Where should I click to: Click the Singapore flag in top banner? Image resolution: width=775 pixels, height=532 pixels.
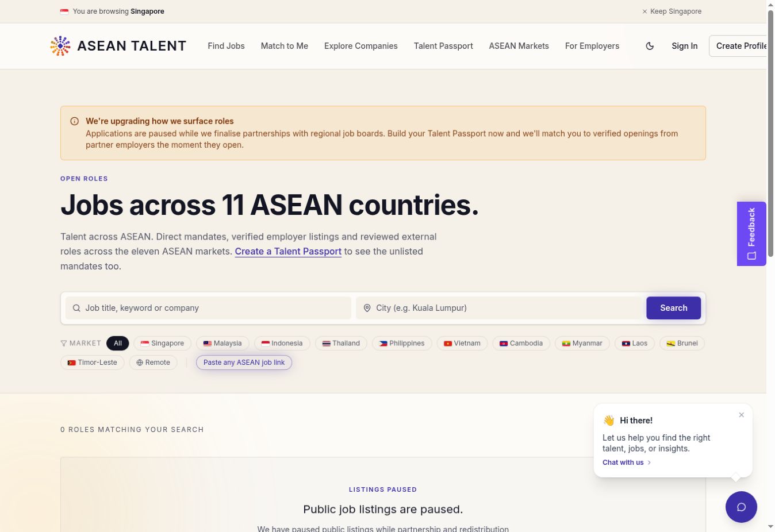pyautogui.click(x=64, y=11)
